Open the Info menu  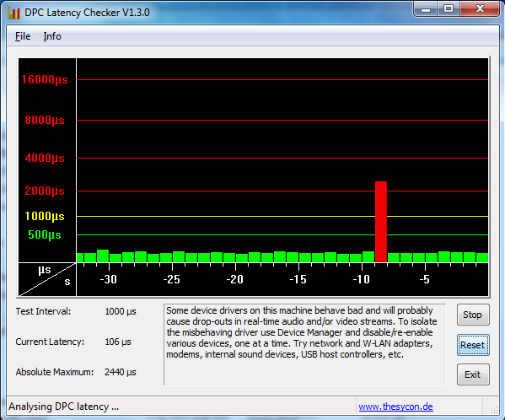click(52, 36)
